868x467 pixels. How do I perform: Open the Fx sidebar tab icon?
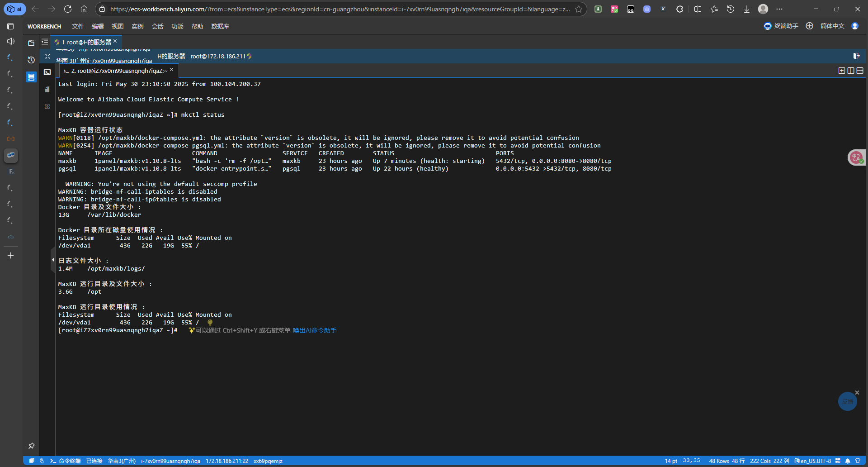(11, 172)
